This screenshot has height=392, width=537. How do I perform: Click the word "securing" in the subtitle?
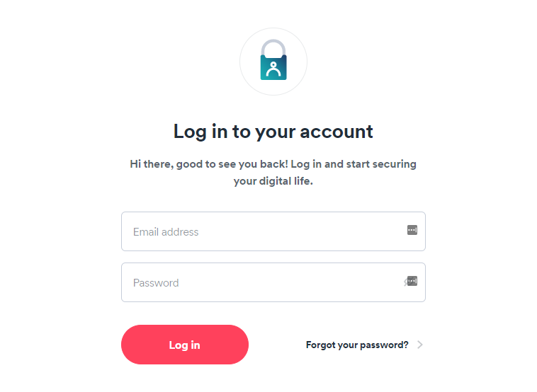coord(395,164)
